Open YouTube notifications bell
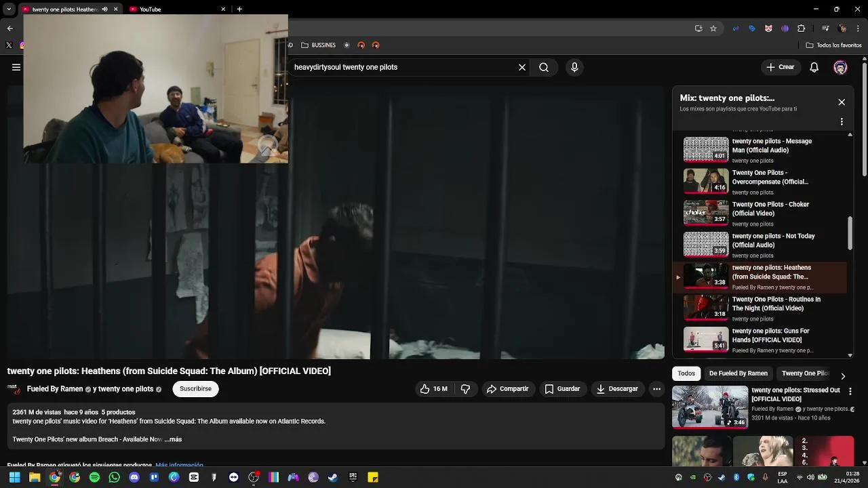The width and height of the screenshot is (868, 488). [814, 67]
